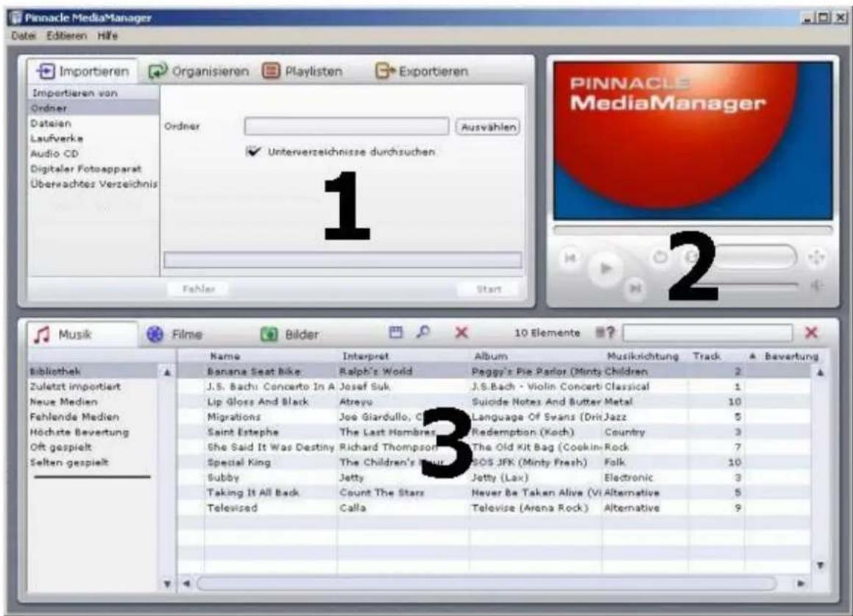The image size is (853, 616).
Task: Click the fullscreen arrows icon in player
Action: (816, 257)
